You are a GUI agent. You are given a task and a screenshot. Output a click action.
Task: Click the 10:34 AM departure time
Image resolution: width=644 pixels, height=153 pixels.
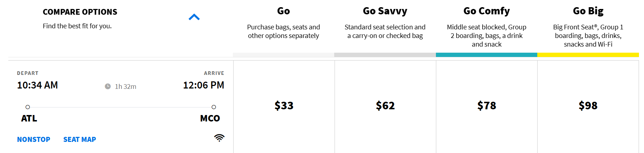point(37,85)
